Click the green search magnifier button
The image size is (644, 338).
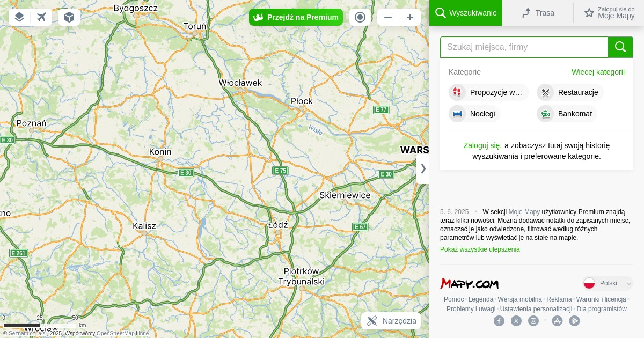click(620, 47)
